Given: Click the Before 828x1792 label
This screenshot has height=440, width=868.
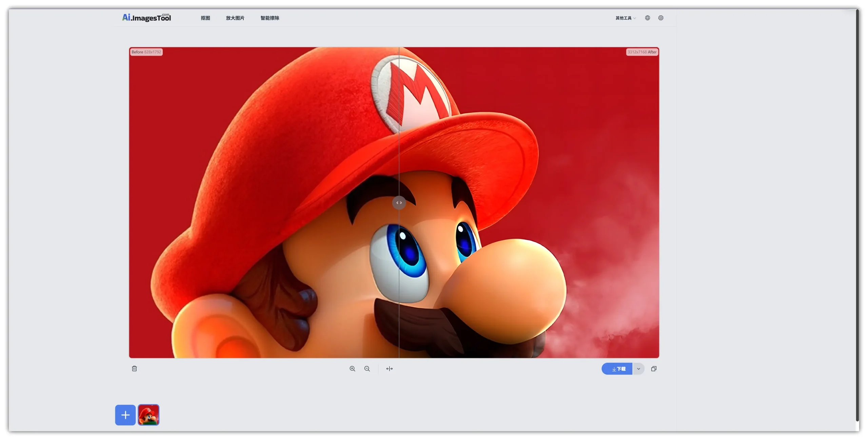Looking at the screenshot, I should click(146, 52).
